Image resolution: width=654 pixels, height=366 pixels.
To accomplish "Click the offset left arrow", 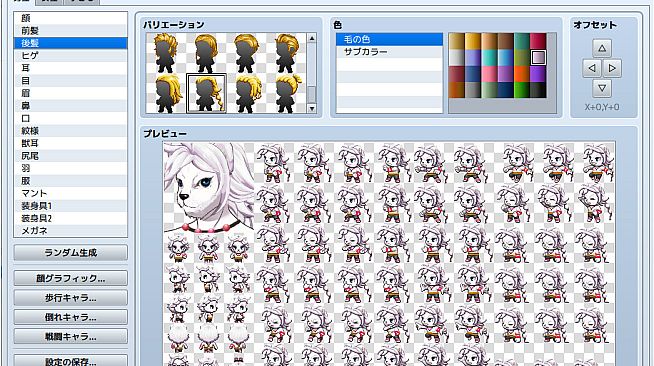I will pos(592,68).
